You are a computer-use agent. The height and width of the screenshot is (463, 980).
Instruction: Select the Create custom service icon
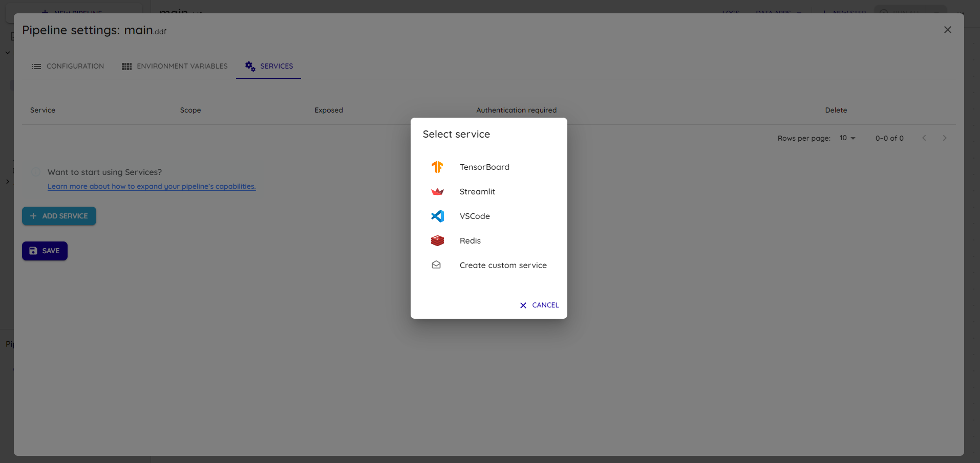[x=436, y=265]
